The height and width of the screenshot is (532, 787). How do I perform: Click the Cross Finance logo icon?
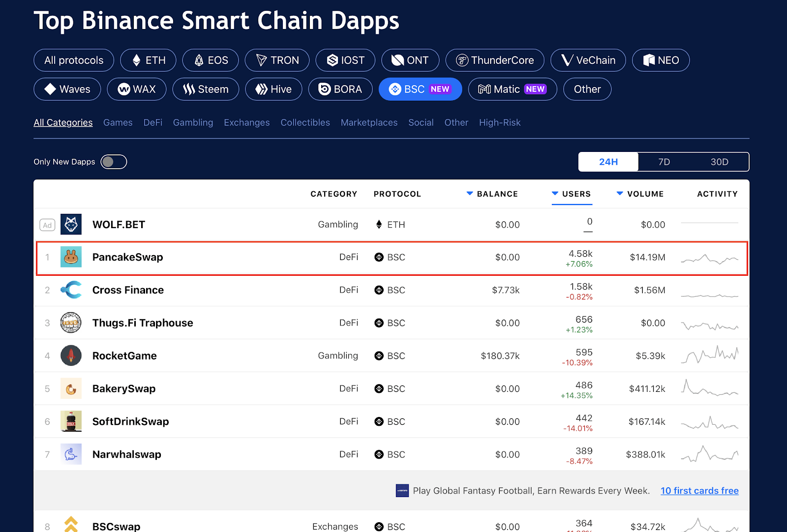[71, 290]
